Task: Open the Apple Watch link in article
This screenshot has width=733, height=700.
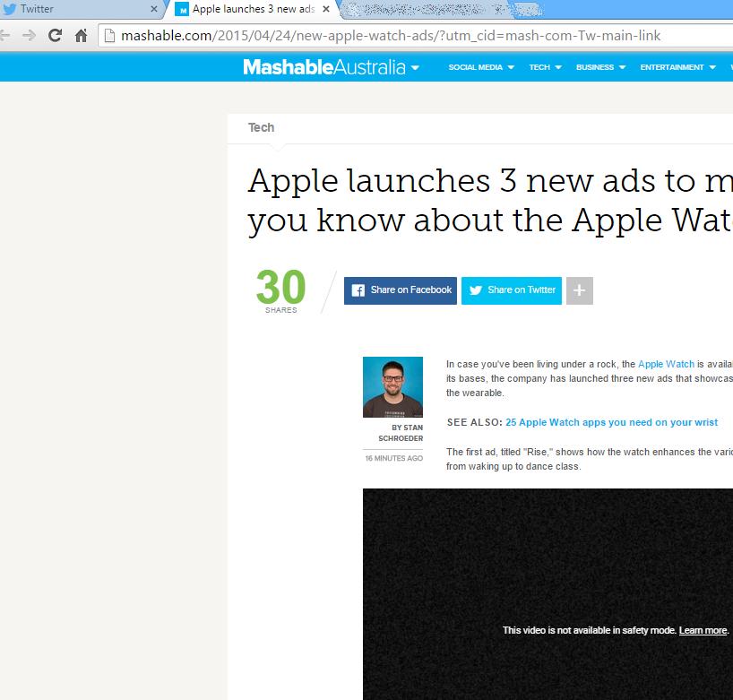Action: click(666, 364)
